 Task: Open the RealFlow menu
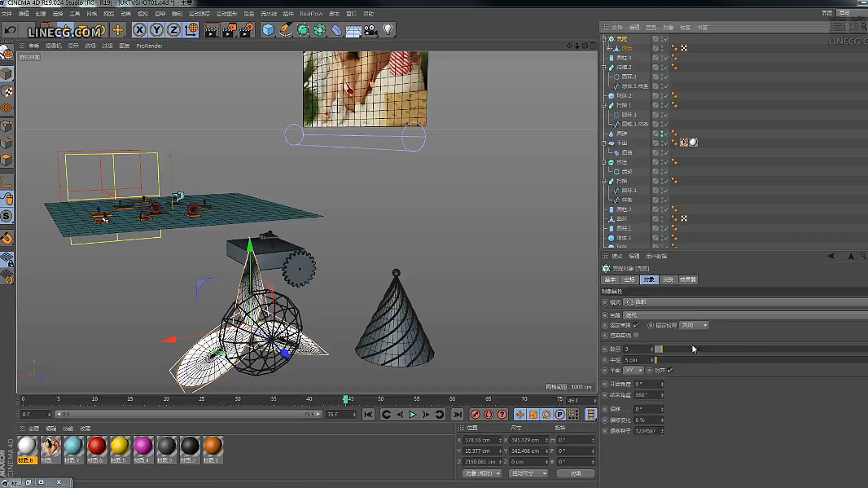311,14
